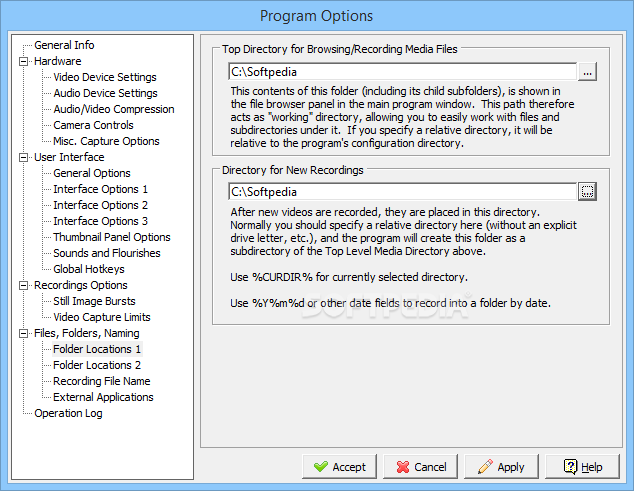The height and width of the screenshot is (491, 634).
Task: Click the question mark Help icon
Action: click(x=570, y=466)
